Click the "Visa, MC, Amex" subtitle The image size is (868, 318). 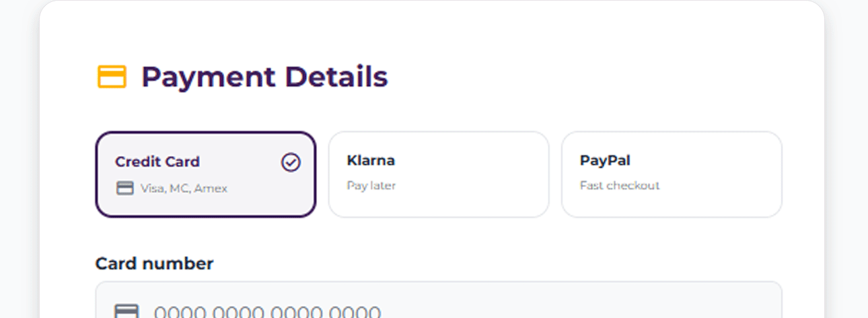[184, 189]
